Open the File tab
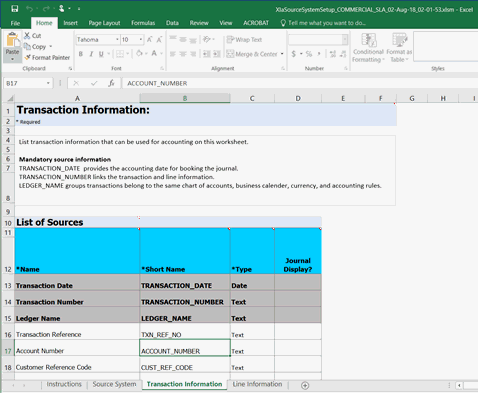This screenshot has height=393, width=478. click(15, 23)
